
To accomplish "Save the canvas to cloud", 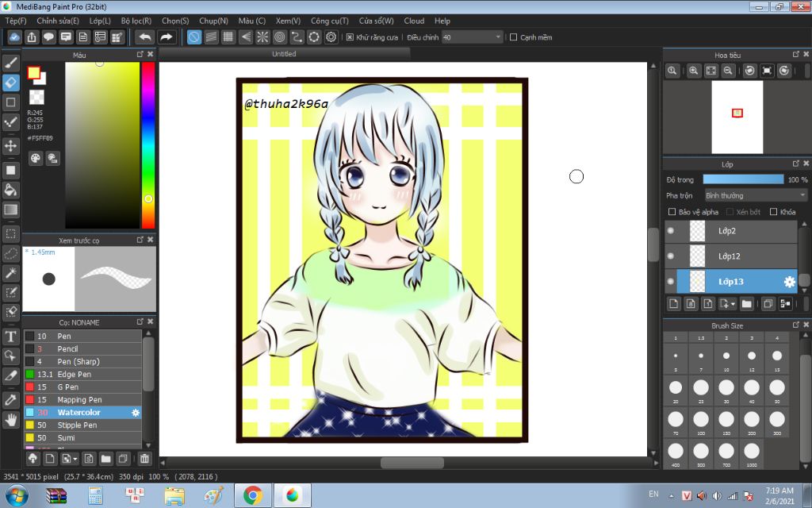I will pos(14,37).
